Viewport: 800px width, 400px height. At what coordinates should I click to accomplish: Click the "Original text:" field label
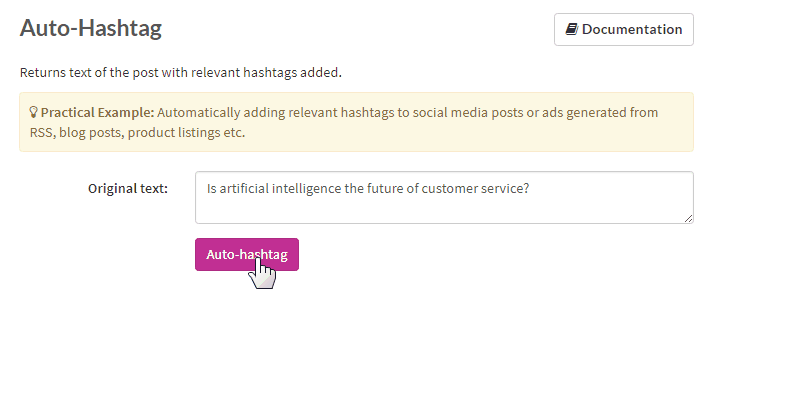coord(128,187)
